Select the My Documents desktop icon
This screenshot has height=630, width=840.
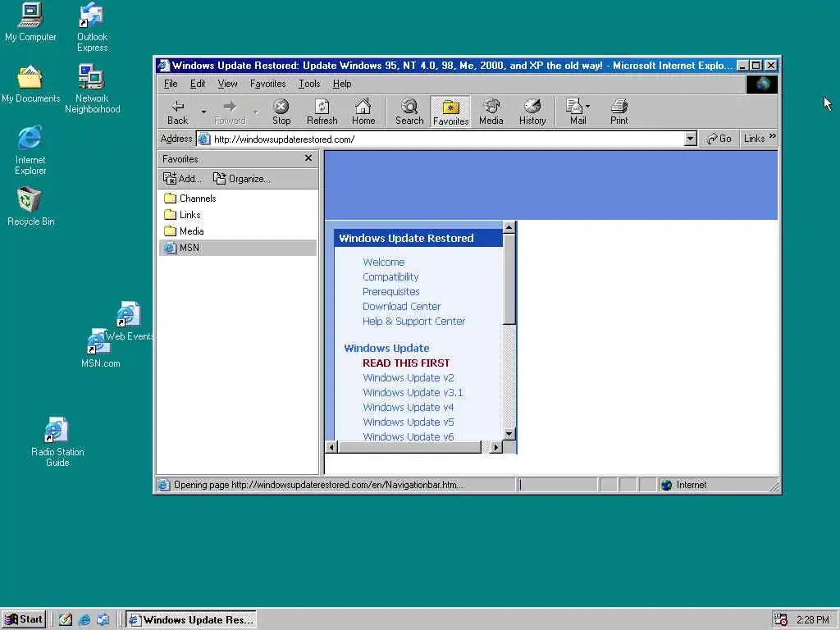click(x=30, y=84)
